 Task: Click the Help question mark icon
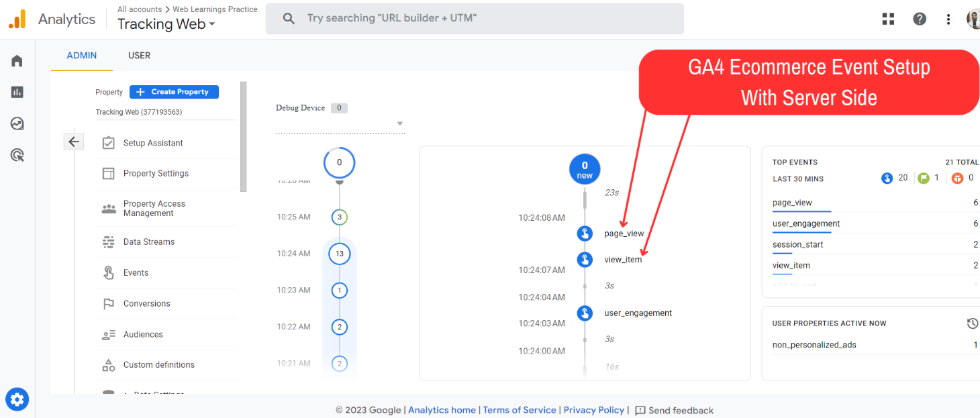point(920,19)
